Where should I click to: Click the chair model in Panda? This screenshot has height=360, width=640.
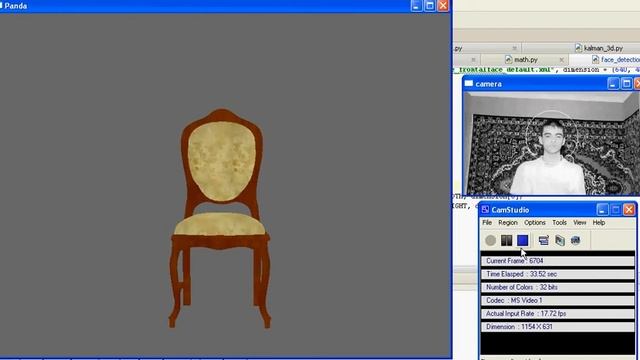pos(220,218)
